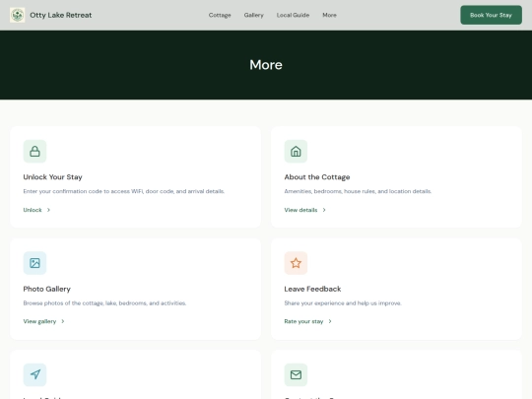Click the Unlock Your Stay heading

click(52, 177)
